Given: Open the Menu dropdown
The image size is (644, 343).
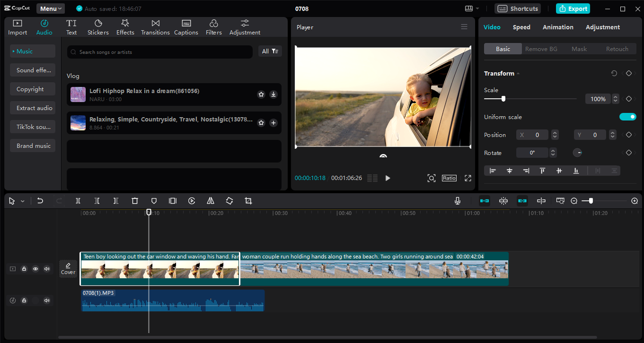Looking at the screenshot, I should pos(50,9).
